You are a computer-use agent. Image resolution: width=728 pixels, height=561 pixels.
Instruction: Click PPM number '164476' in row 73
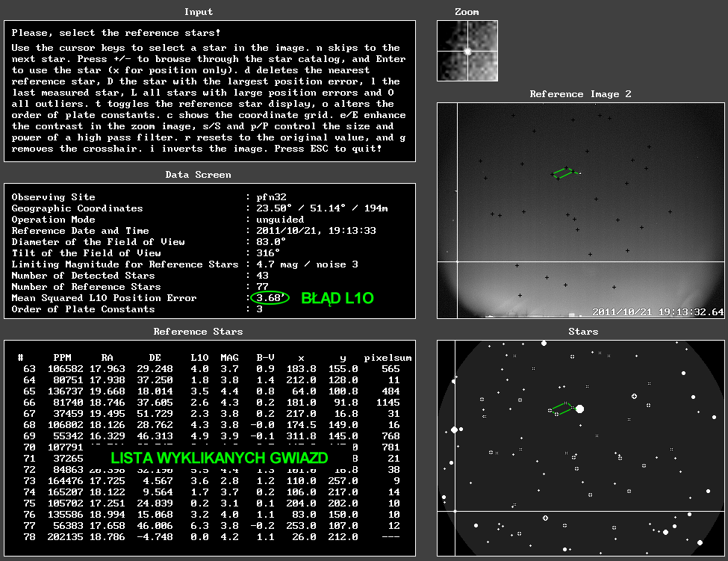coord(66,480)
